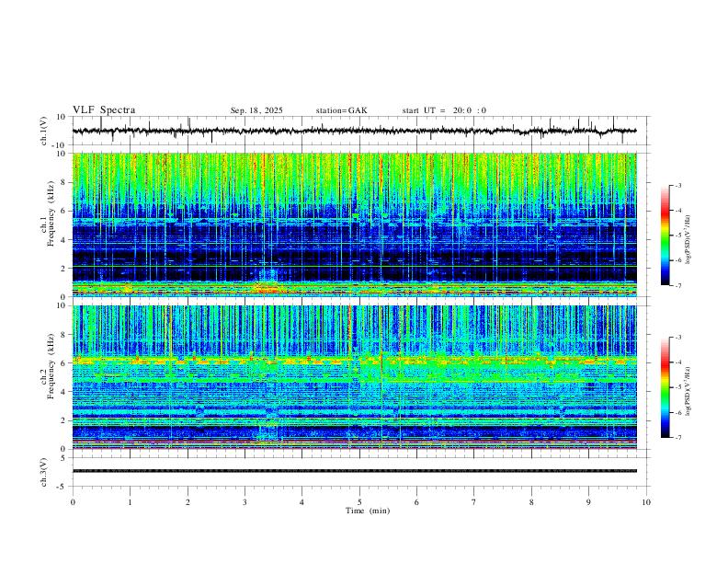Click the ch.2 spectrogram panel

pyautogui.click(x=354, y=377)
